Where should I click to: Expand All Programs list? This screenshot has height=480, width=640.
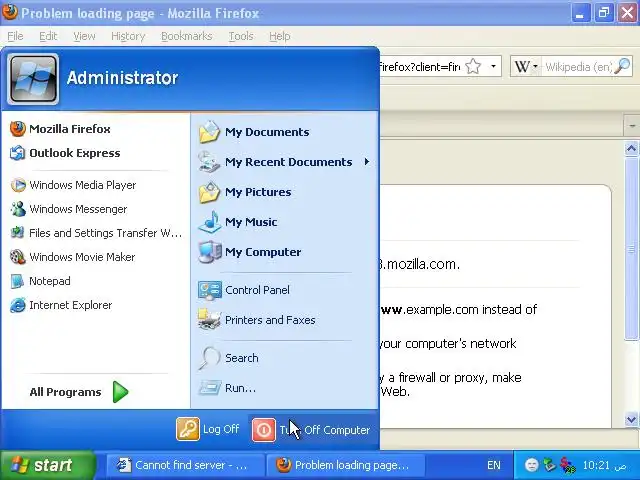tap(79, 392)
